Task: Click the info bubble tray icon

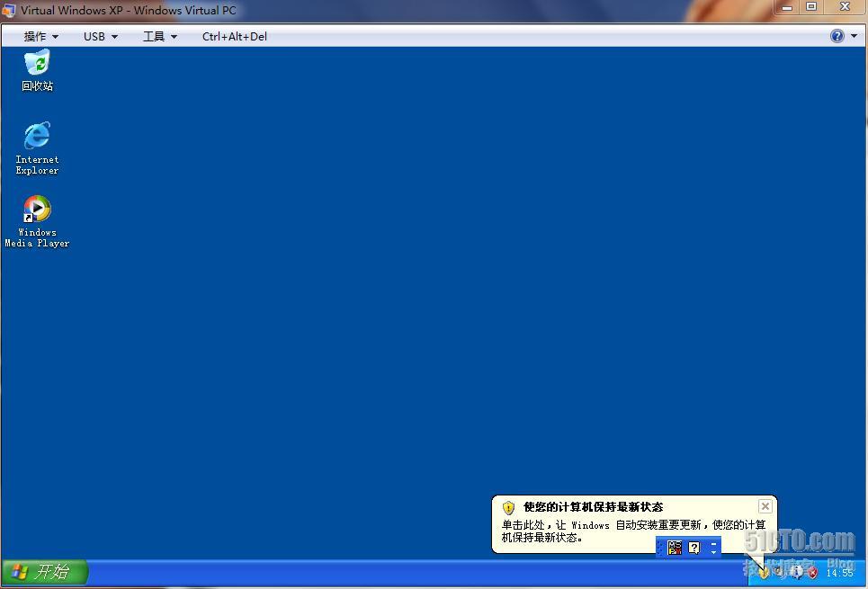Action: tap(796, 571)
